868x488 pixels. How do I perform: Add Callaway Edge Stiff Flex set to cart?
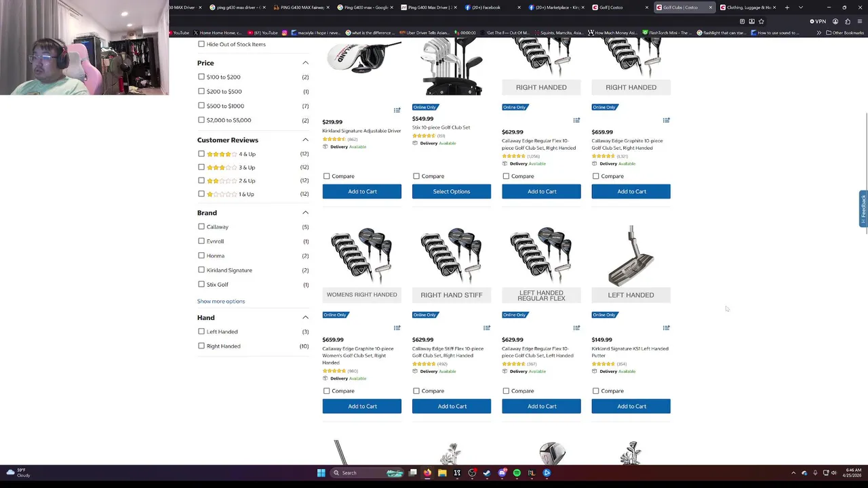(x=452, y=406)
